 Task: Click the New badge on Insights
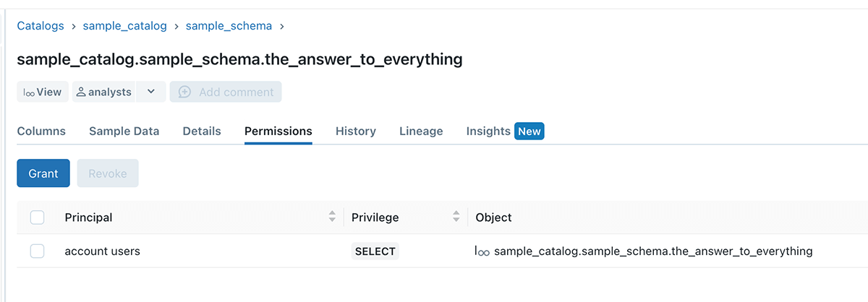pos(529,131)
